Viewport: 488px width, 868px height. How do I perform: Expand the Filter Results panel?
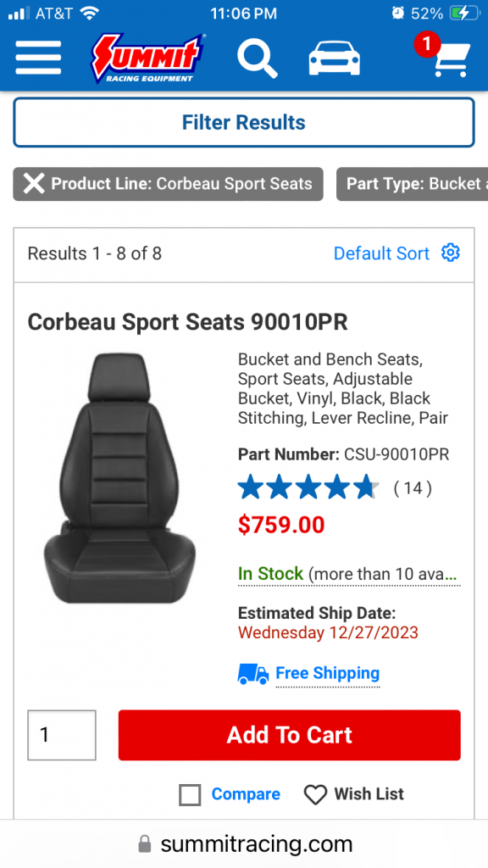click(x=244, y=122)
